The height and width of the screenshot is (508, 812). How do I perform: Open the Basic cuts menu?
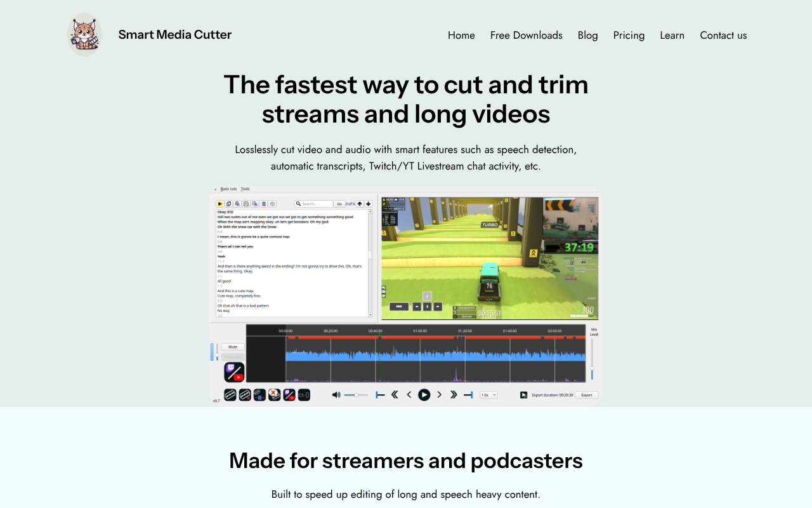[228, 189]
